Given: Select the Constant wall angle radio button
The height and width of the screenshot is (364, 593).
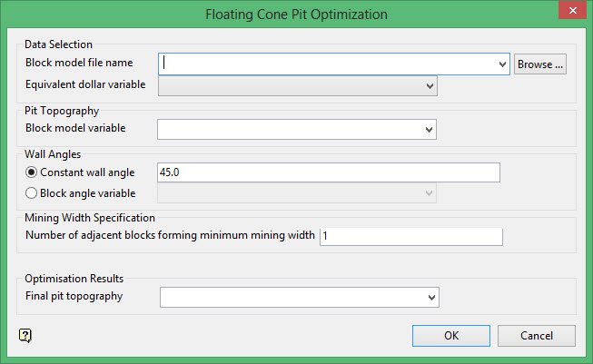Looking at the screenshot, I should pyautogui.click(x=32, y=172).
